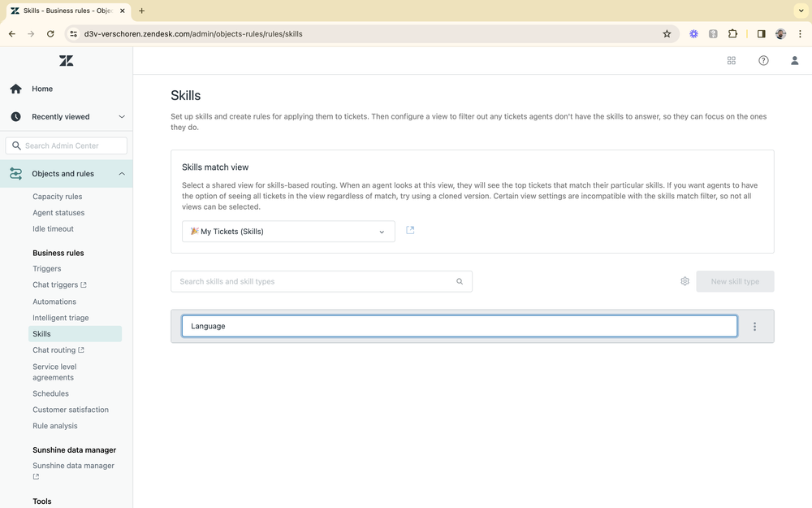Open the skills settings gear icon
This screenshot has height=508, width=812.
pos(685,280)
